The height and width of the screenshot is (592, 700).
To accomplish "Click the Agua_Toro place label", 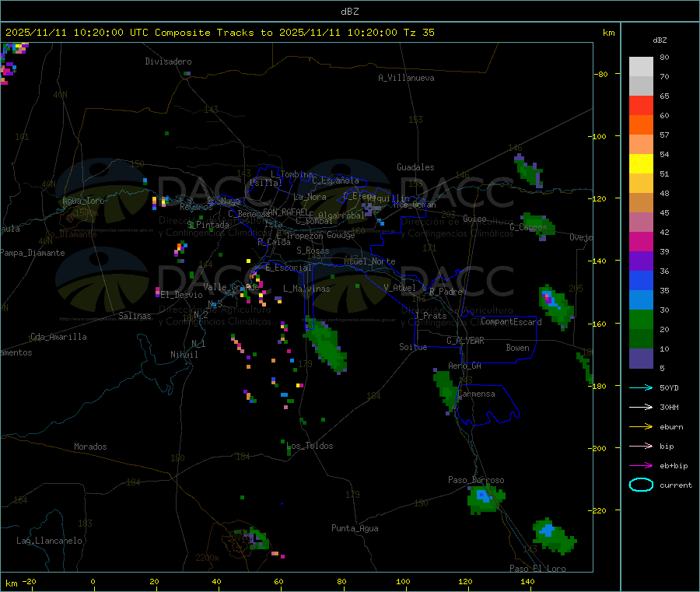I will 83,201.
